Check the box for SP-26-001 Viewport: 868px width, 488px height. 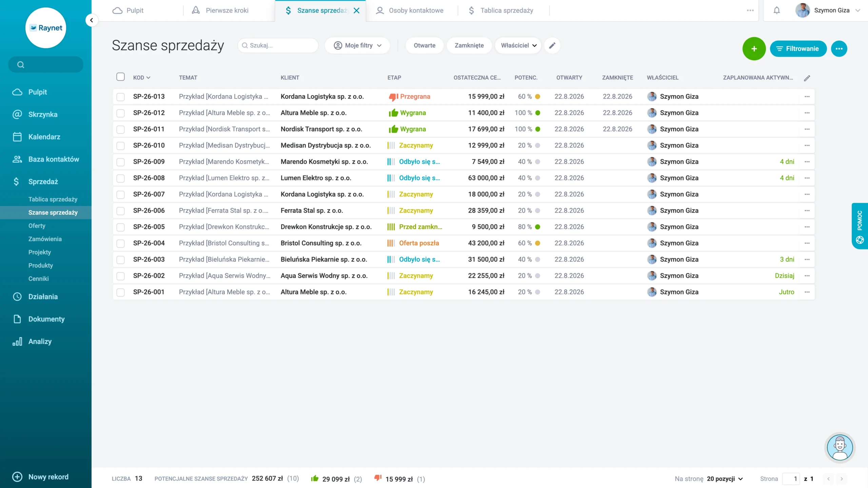[x=120, y=293]
